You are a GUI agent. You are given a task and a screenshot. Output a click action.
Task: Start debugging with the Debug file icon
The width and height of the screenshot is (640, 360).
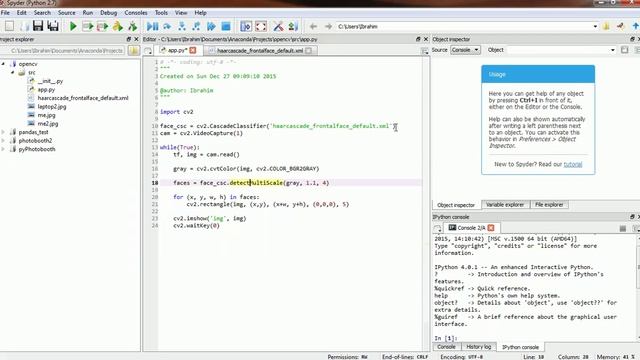pyautogui.click(x=152, y=26)
